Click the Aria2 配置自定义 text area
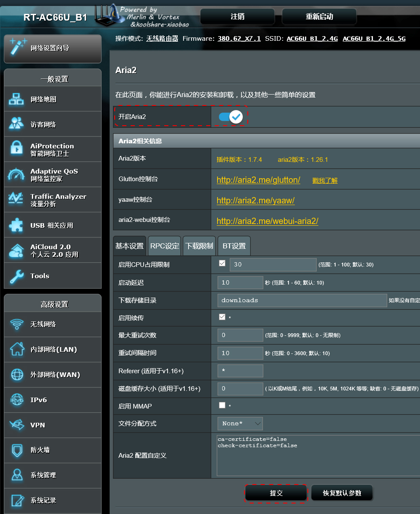This screenshot has width=420, height=514. [318, 456]
